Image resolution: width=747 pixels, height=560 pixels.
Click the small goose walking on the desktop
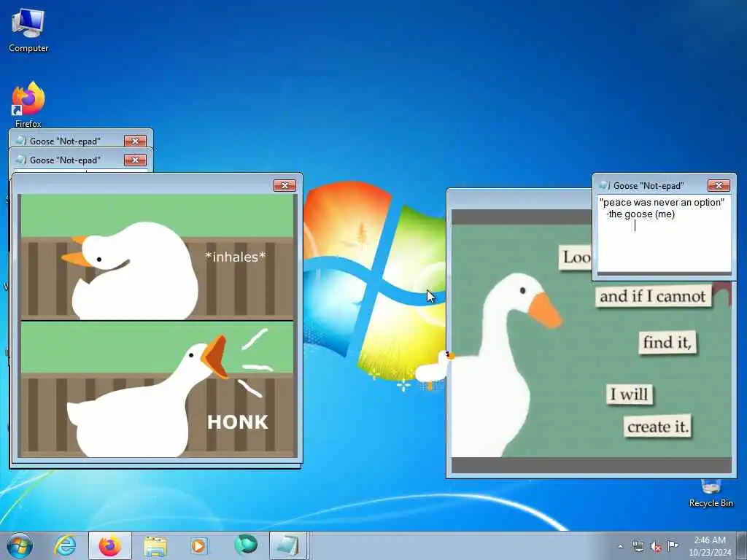click(x=433, y=369)
